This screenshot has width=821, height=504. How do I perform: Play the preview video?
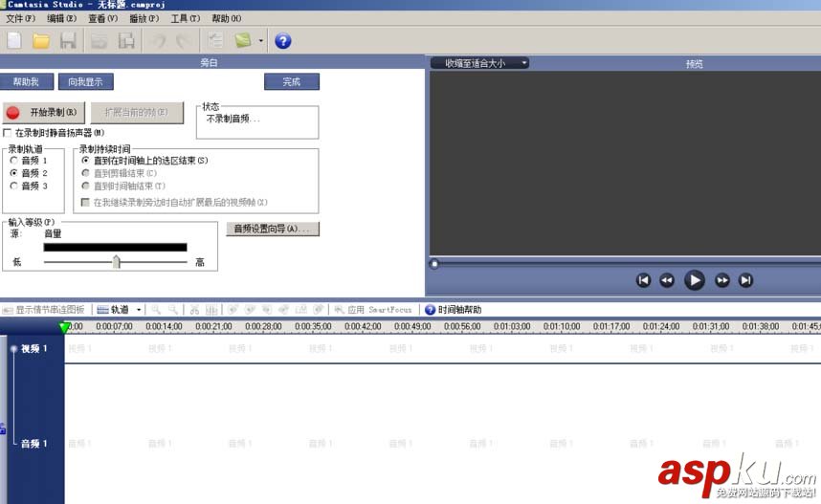[695, 280]
